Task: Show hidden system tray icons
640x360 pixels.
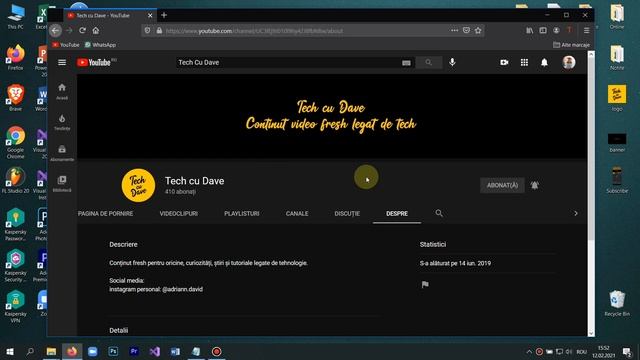Action: [529, 351]
